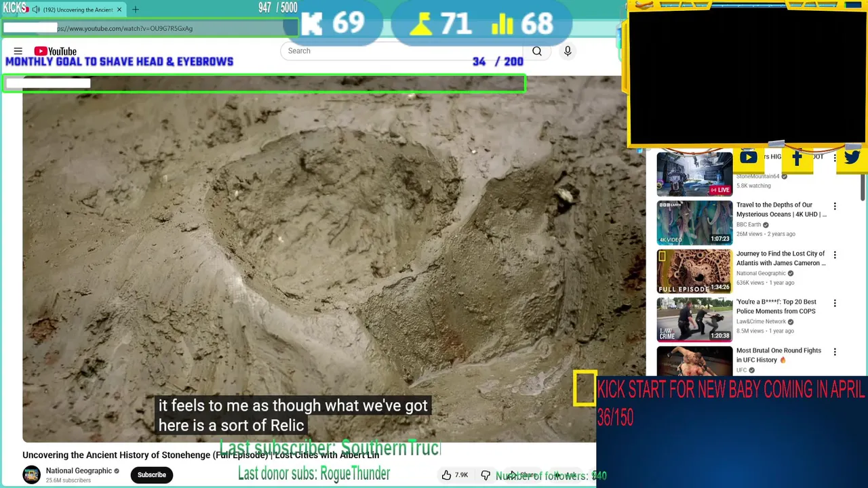Viewport: 868px width, 488px height.
Task: Open the Law&Crime COPS video thumbnail
Action: [694, 319]
